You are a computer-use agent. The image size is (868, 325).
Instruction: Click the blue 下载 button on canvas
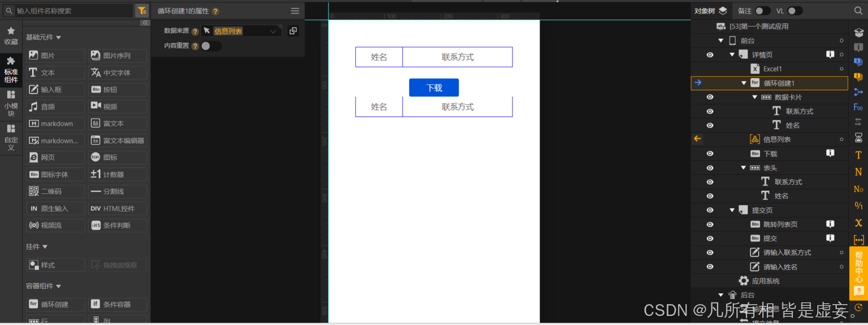[x=434, y=87]
